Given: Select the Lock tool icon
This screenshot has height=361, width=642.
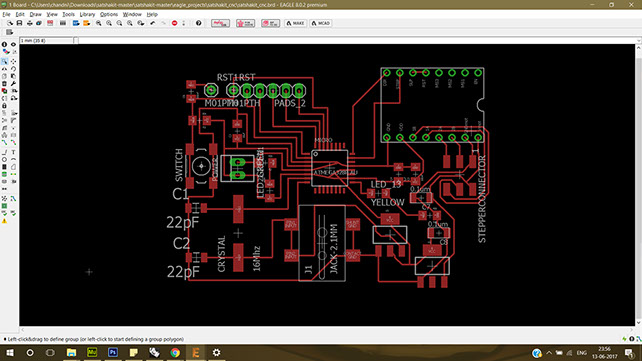Looking at the screenshot, I should pyautogui.click(x=5, y=106).
